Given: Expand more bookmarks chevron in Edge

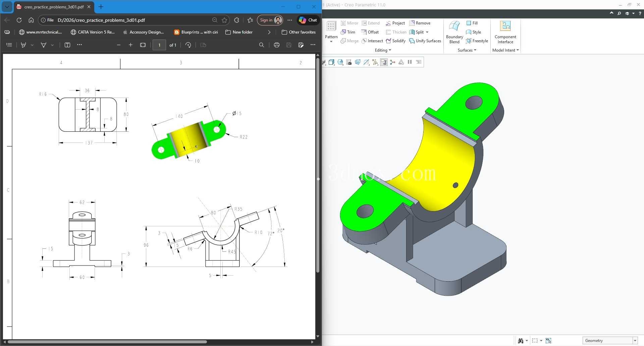Looking at the screenshot, I should pyautogui.click(x=269, y=32).
